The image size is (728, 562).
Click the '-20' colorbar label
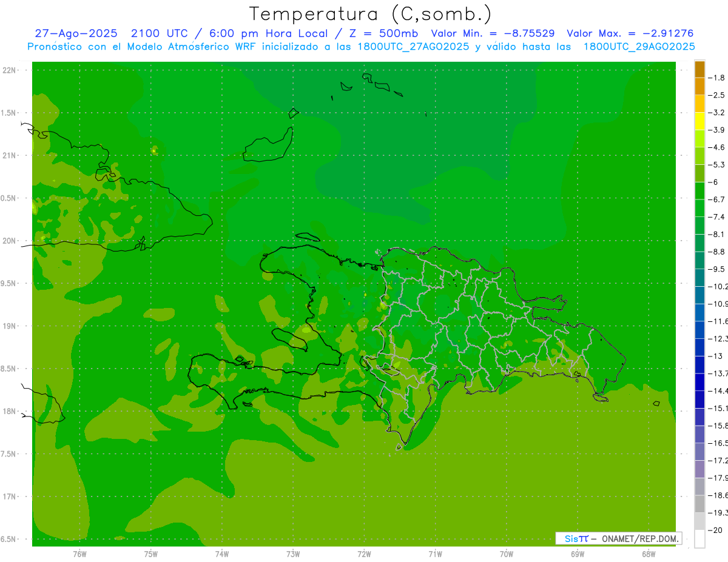click(x=715, y=530)
